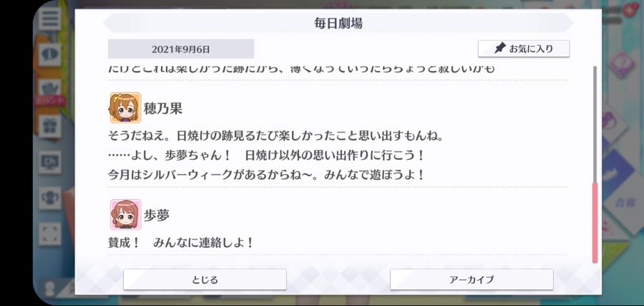
Task: Tap the fullscreen expand icon
Action: tap(49, 234)
